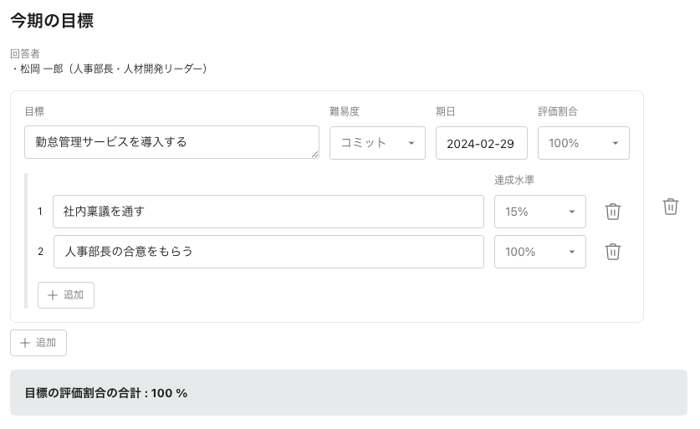This screenshot has height=429, width=700.
Task: Click the 難易度 column label
Action: click(344, 111)
